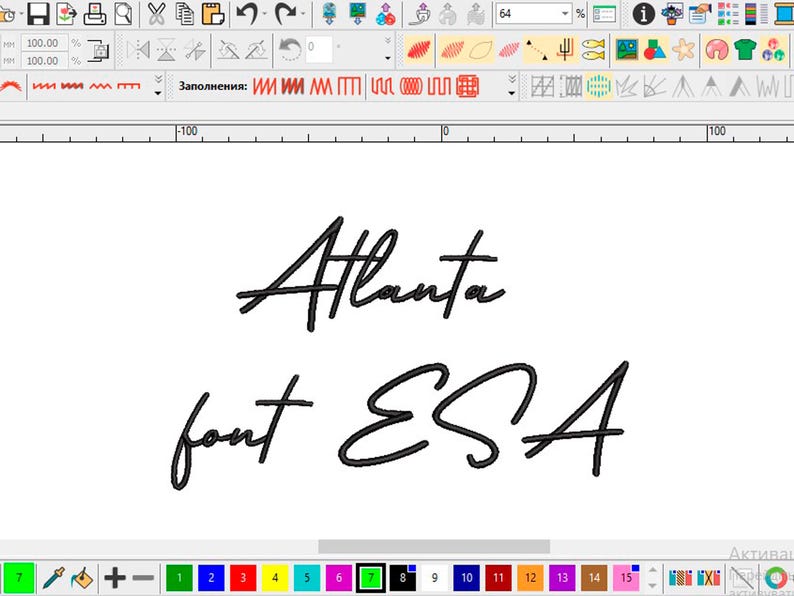The image size is (794, 596).
Task: Click the width percentage field 100.00 top
Action: point(44,43)
